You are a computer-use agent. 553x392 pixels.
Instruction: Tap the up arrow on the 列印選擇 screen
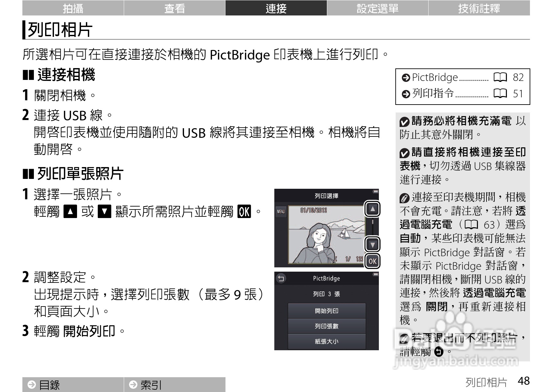pyautogui.click(x=373, y=209)
